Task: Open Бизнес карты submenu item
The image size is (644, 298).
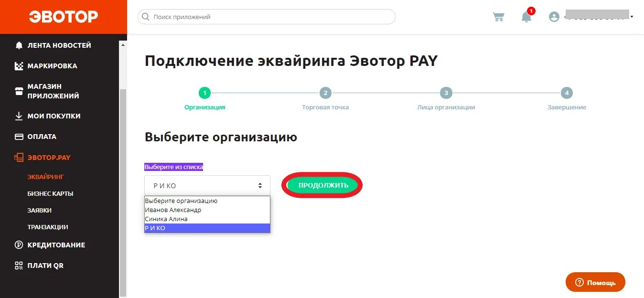Action: click(50, 194)
